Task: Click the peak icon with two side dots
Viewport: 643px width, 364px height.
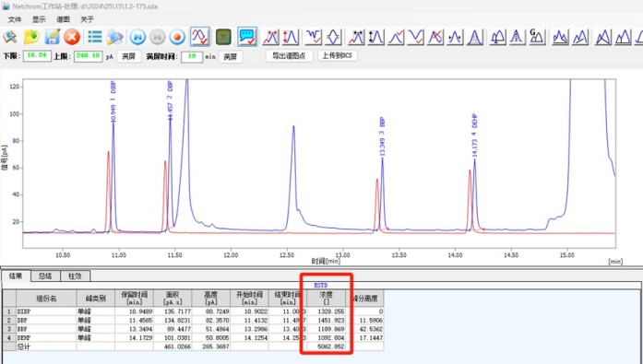Action: click(x=455, y=37)
